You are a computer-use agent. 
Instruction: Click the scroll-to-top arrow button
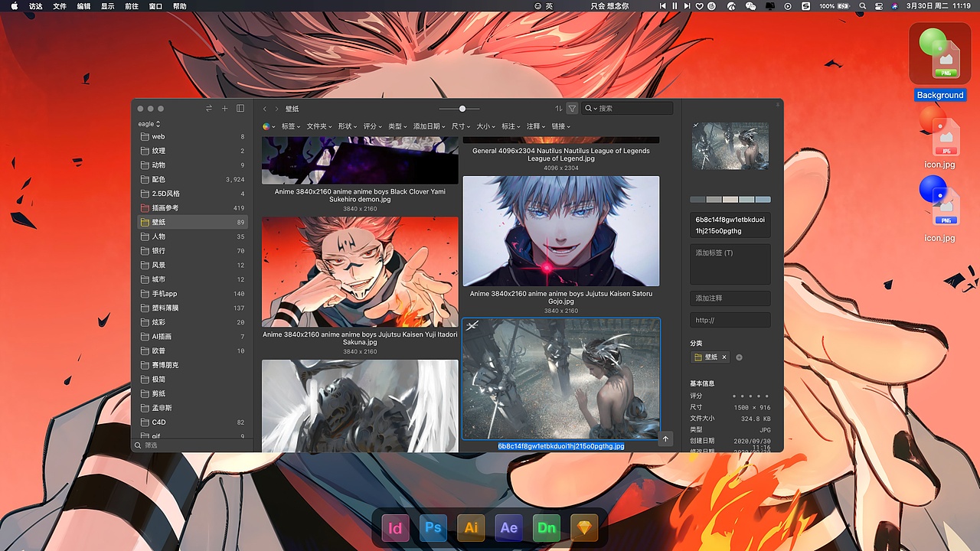click(x=665, y=439)
